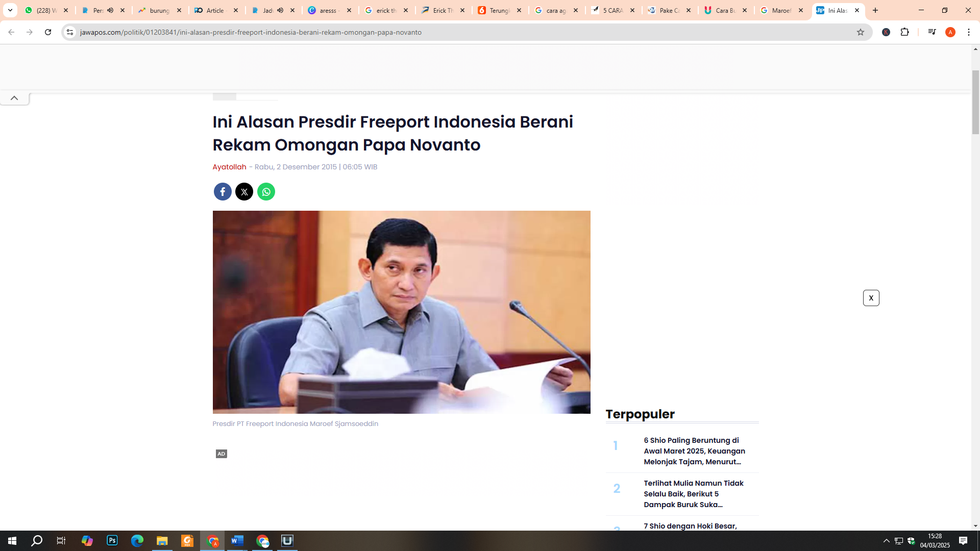Switch to the 'Terungk' tab
980x551 pixels.
(500, 10)
